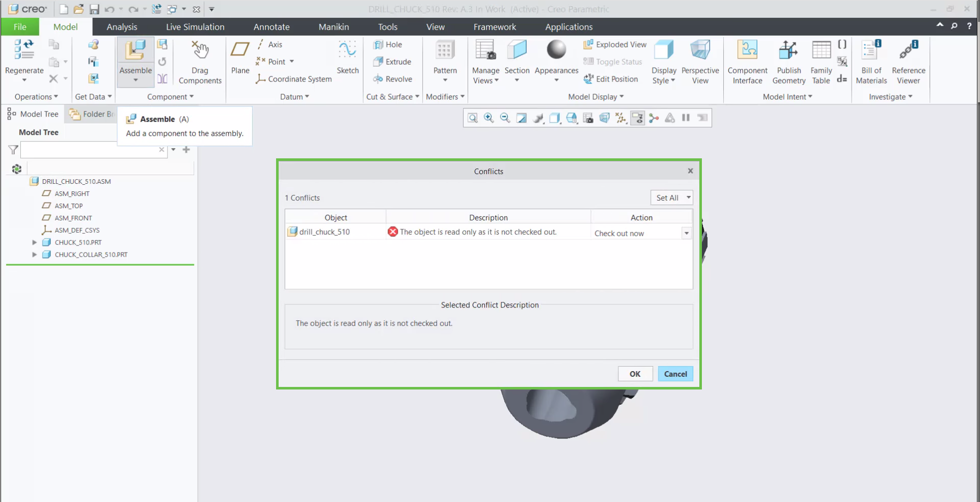Image resolution: width=980 pixels, height=502 pixels.
Task: Open the Set All dropdown in Conflicts
Action: [671, 198]
